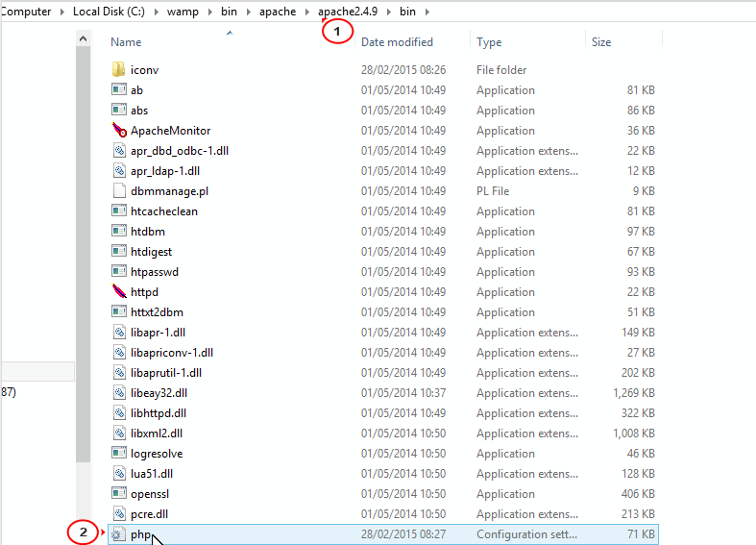Click the Configuration sett... type cell
This screenshot has height=545, width=756.
click(x=526, y=534)
